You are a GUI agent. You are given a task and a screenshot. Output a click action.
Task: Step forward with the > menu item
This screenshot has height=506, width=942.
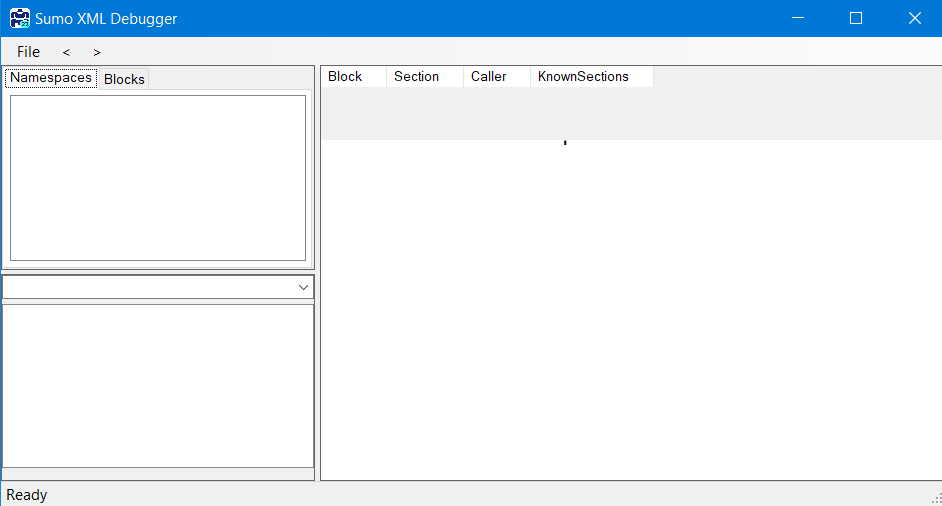[97, 52]
